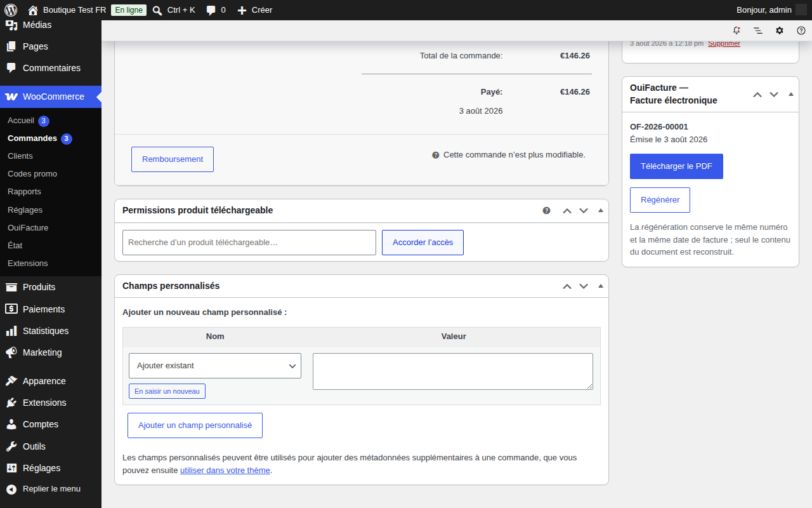
Task: Click the home icon beside Boutique Test FR
Action: coord(33,10)
